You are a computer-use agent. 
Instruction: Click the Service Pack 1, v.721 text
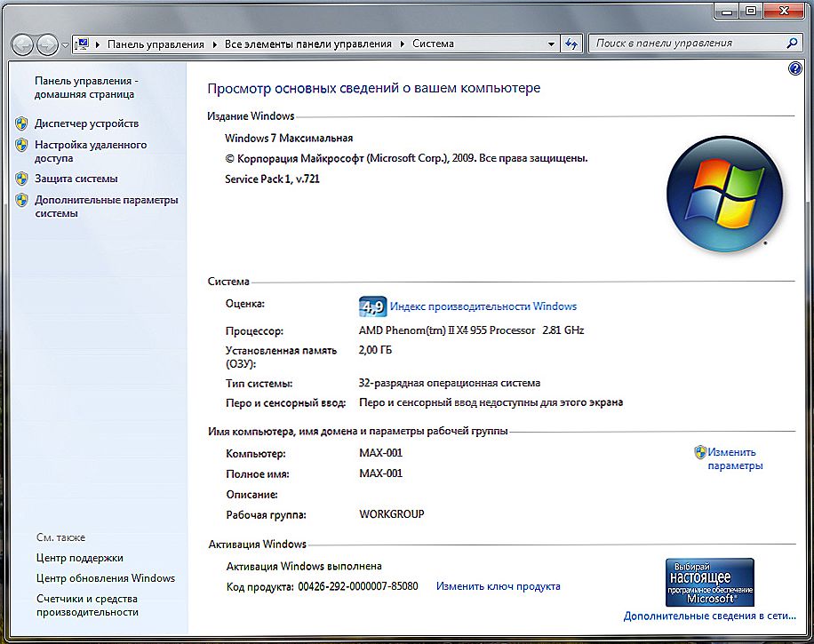pos(272,179)
